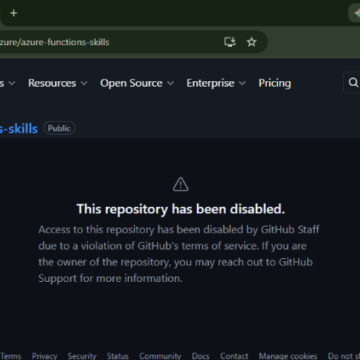
Task: Open the Terms footer link
Action: coord(11,356)
